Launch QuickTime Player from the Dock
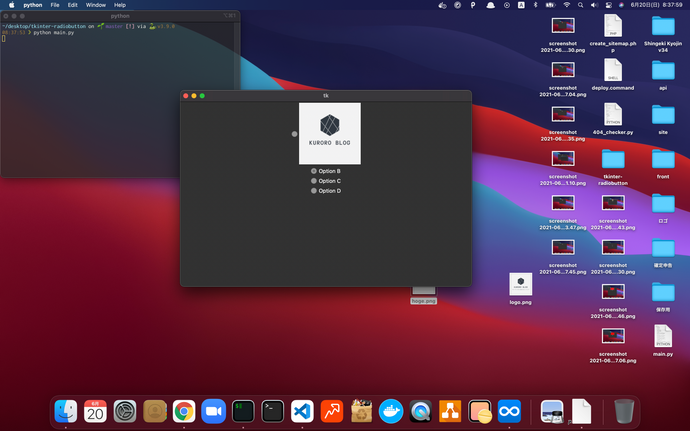The height and width of the screenshot is (431, 690). (420, 411)
